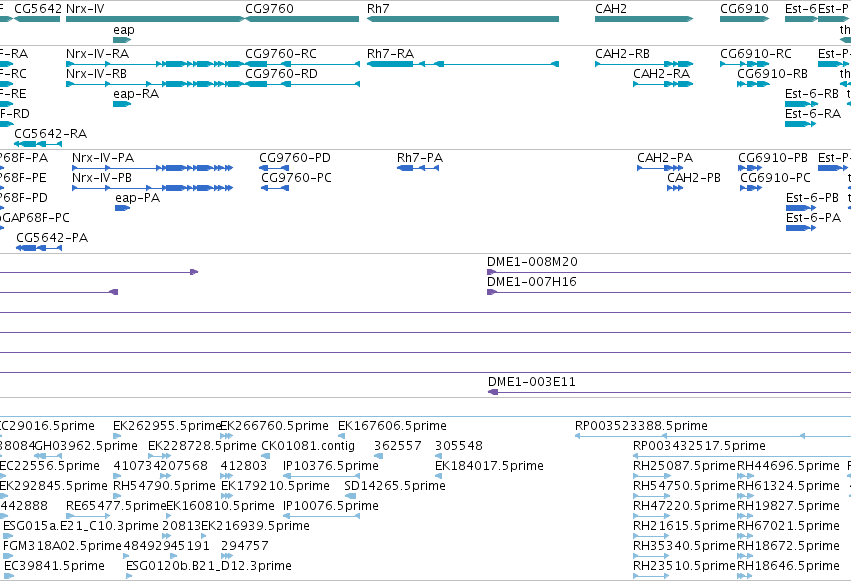Select protein CAH2-PA

(x=660, y=168)
